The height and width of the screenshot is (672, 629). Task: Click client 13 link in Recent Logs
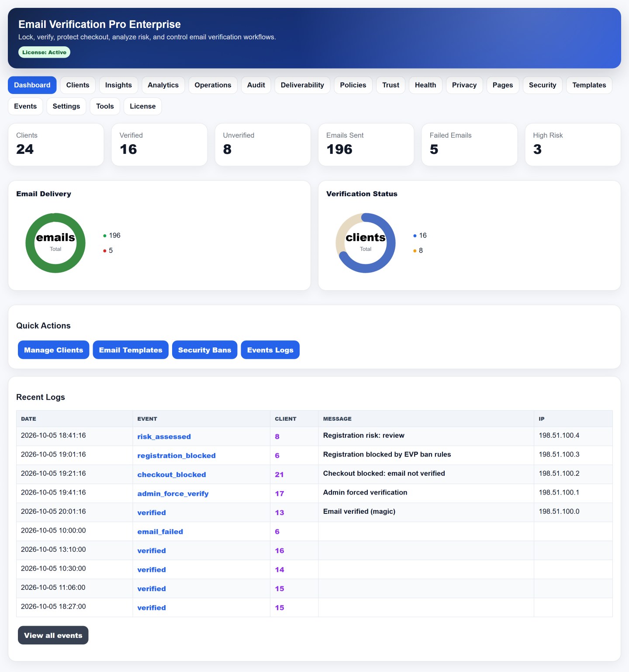(280, 513)
